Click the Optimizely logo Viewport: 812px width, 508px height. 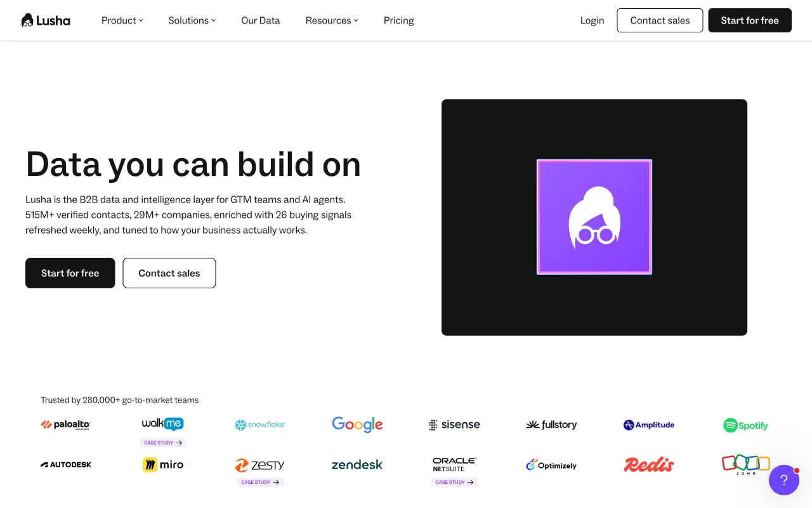coord(551,465)
